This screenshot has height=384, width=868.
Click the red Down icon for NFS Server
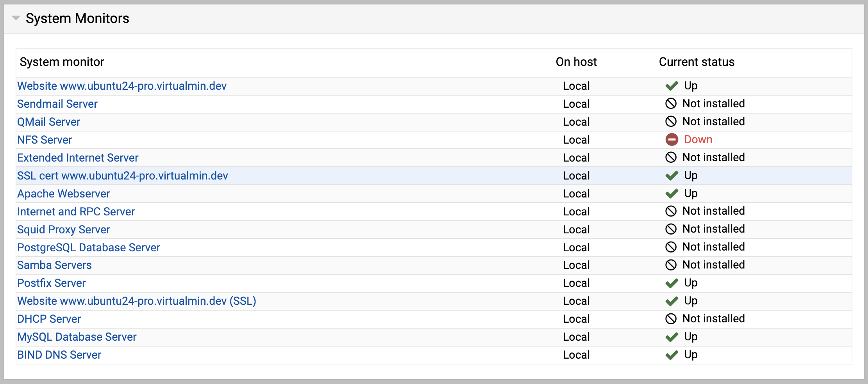(x=672, y=139)
